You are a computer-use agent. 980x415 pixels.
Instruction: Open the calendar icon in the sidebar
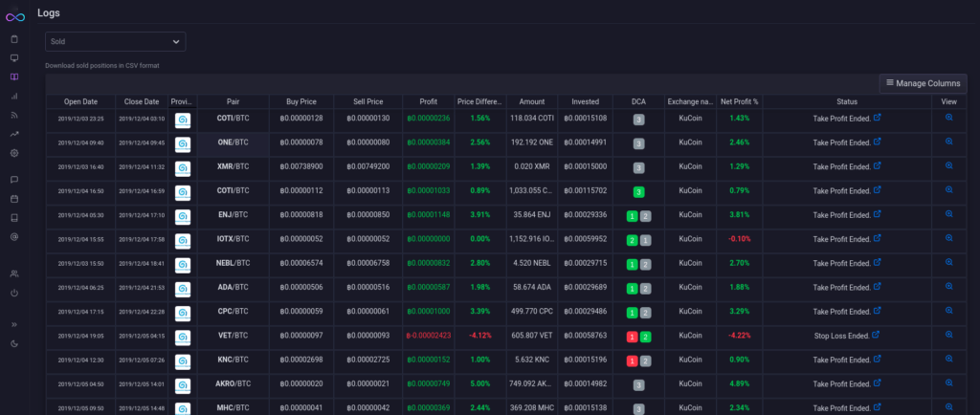click(13, 199)
